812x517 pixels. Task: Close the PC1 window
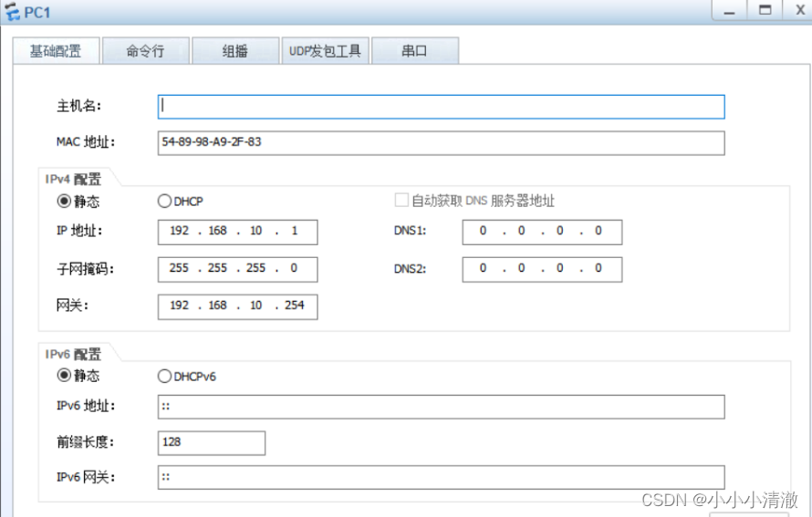tap(799, 10)
